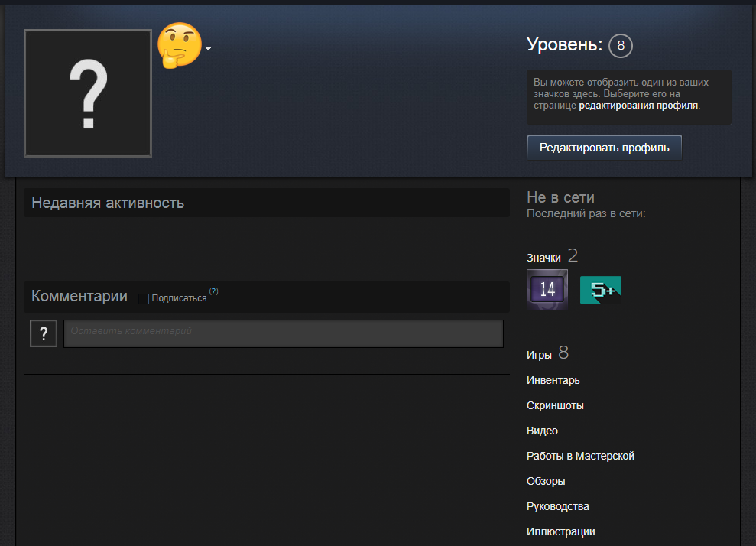Click the (?) help icon next to Подписаться
This screenshot has width=756, height=546.
click(214, 291)
